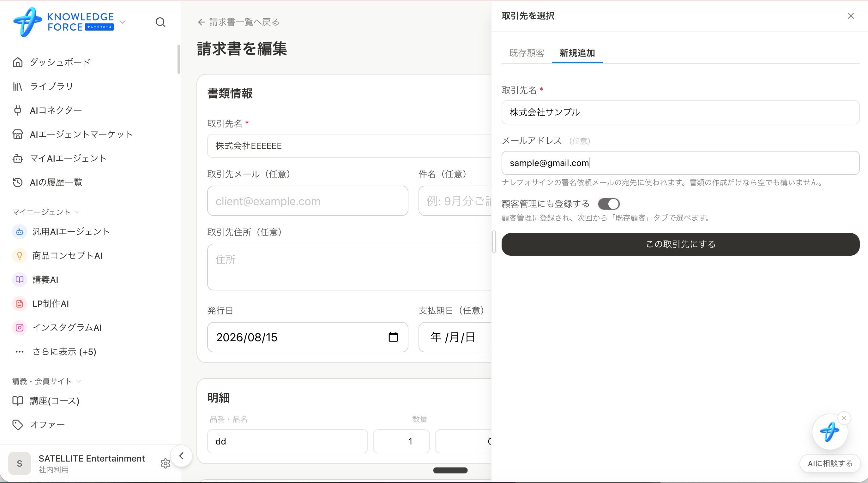Click the この取引先にする button
This screenshot has height=483, width=868.
pos(680,244)
